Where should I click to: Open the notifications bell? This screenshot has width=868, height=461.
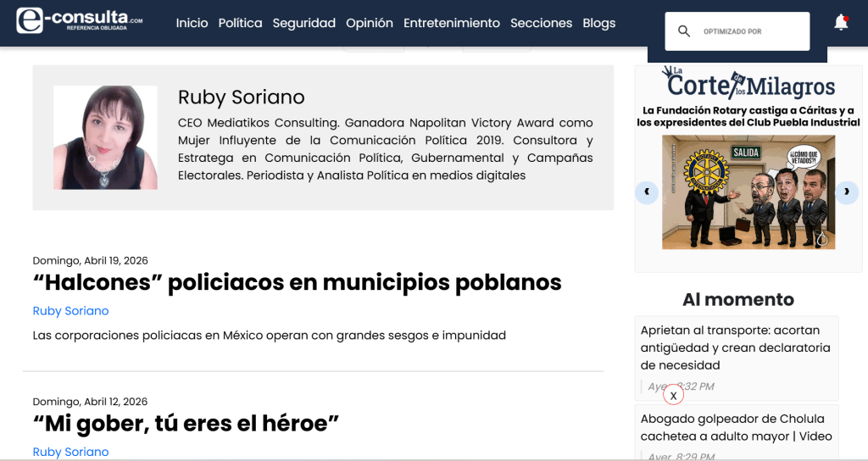[x=841, y=23]
